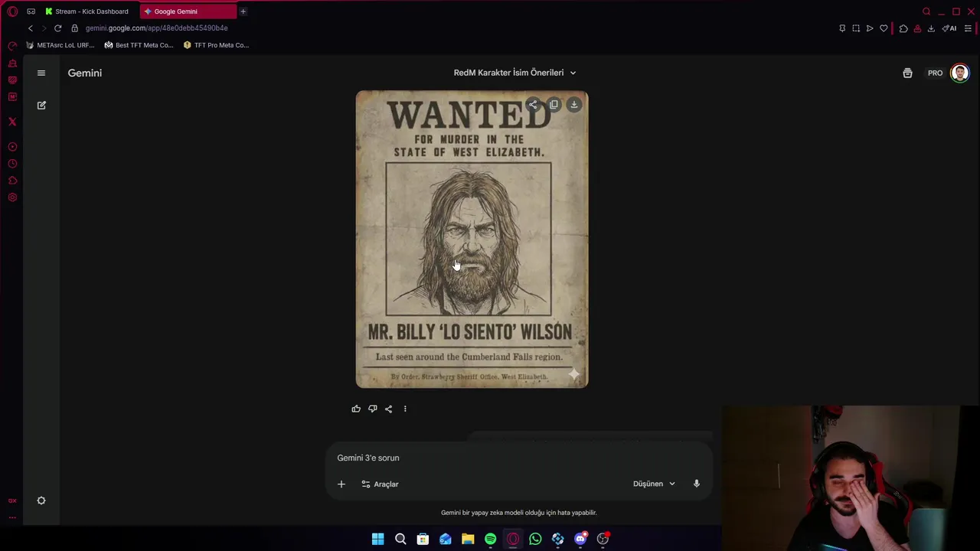Open Discord from the taskbar
Image resolution: width=980 pixels, height=551 pixels.
580,539
